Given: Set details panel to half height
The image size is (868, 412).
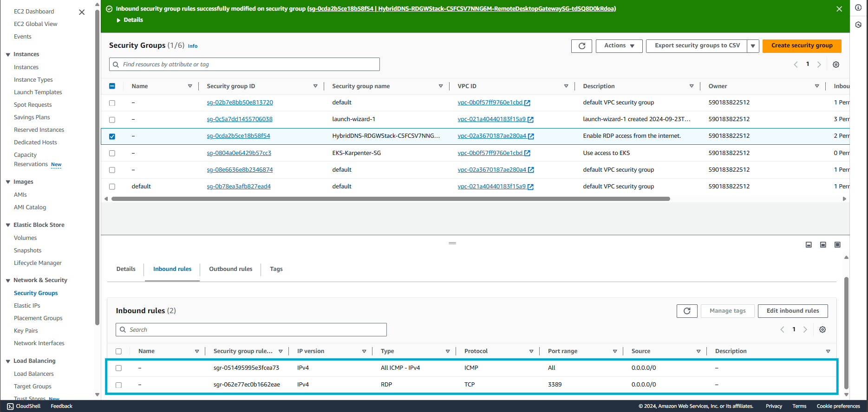Looking at the screenshot, I should pyautogui.click(x=823, y=245).
